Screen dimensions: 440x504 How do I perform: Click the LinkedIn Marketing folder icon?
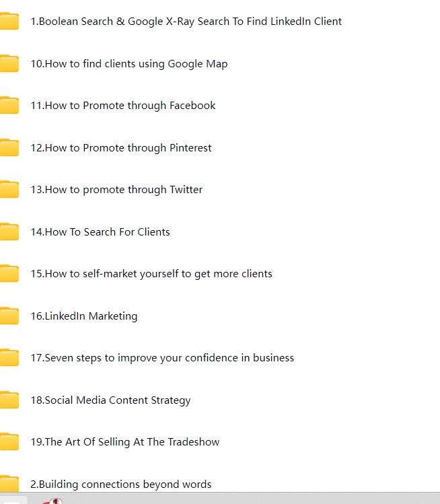pos(9,316)
